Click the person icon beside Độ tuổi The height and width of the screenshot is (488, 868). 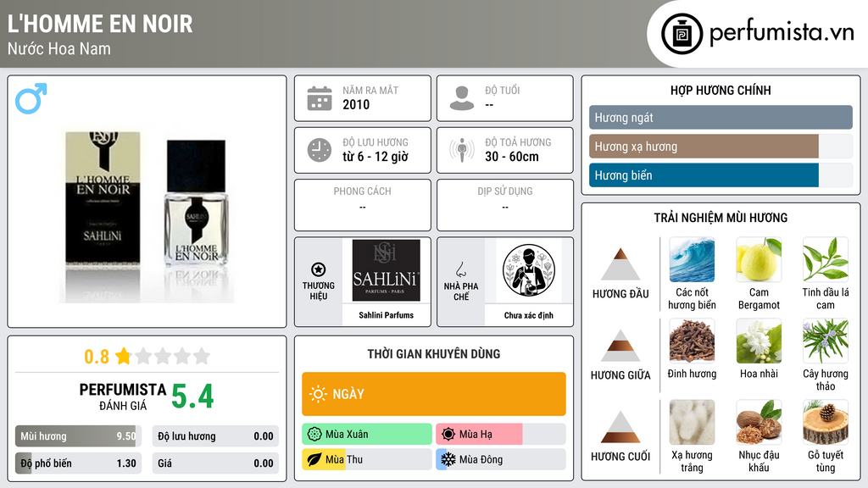tap(462, 98)
